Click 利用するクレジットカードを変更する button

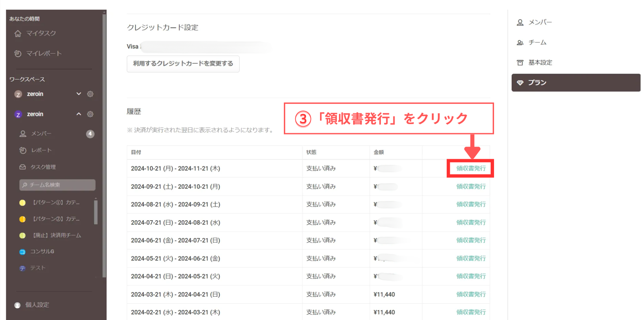click(x=183, y=64)
